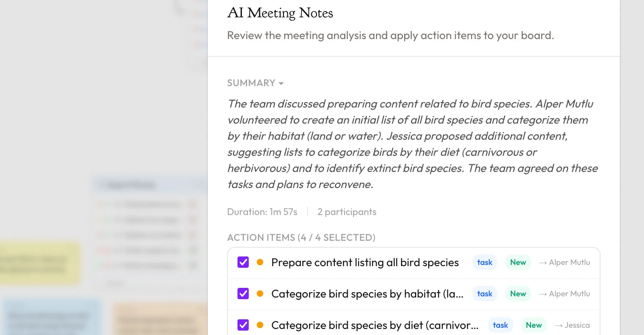Select the 'Categorize bird species by habitat' title
644x335 pixels.
(367, 294)
